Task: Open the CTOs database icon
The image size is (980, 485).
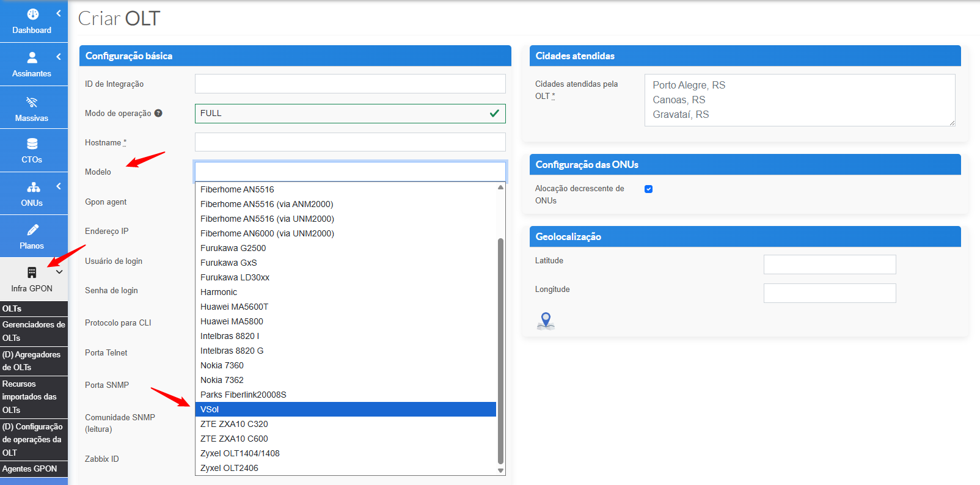Action: click(32, 144)
